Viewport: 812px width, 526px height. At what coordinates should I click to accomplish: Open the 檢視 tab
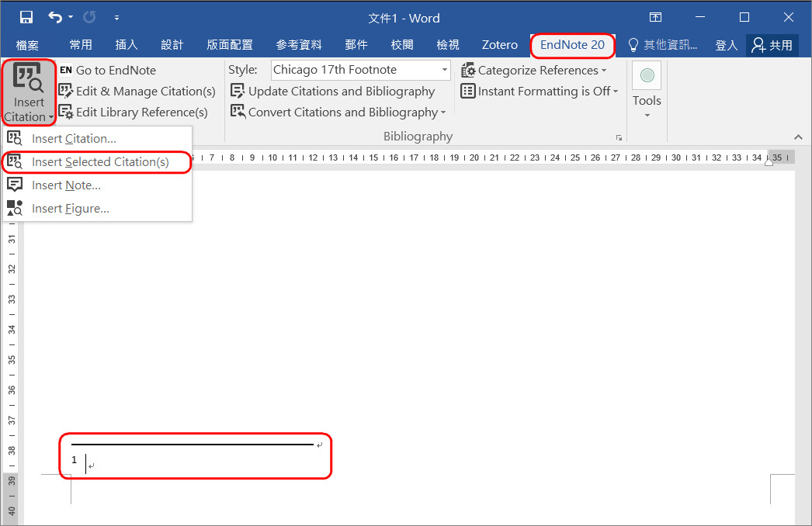click(x=447, y=45)
